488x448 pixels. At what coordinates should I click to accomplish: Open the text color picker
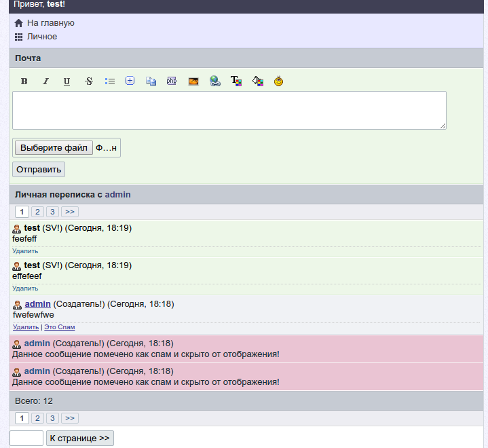[236, 81]
